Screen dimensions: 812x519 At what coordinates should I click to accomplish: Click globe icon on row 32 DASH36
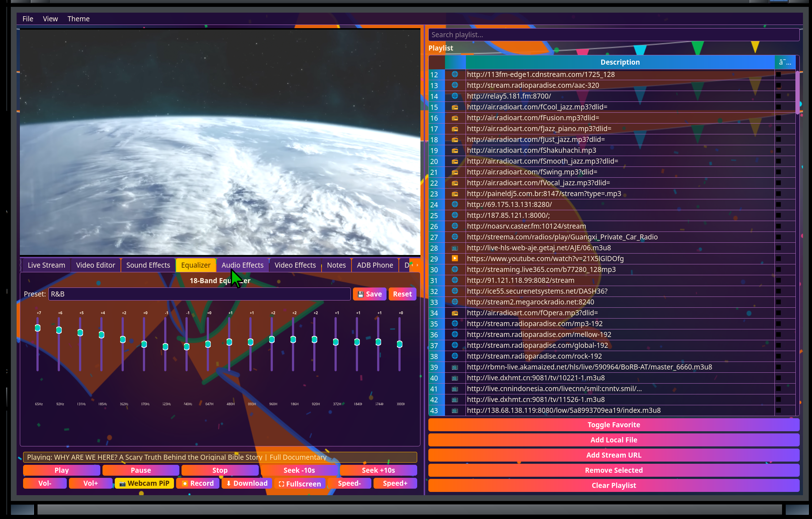[x=455, y=291]
